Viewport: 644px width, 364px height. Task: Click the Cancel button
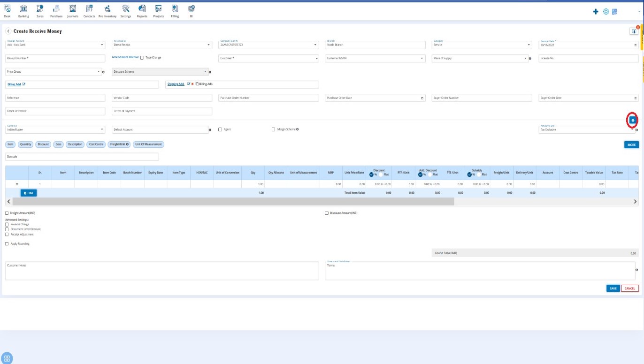click(x=630, y=288)
